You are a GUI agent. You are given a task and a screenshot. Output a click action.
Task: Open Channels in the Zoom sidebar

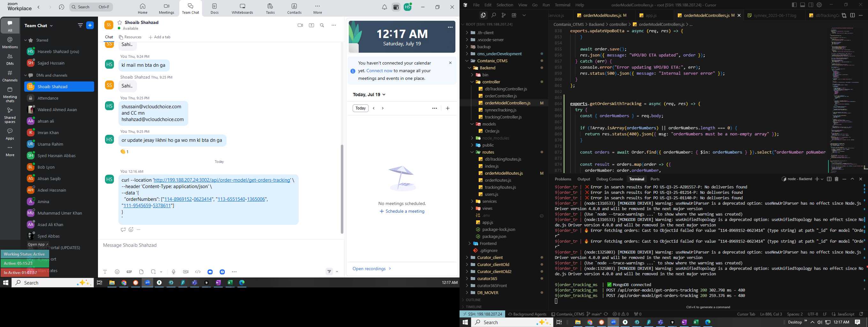(x=10, y=76)
